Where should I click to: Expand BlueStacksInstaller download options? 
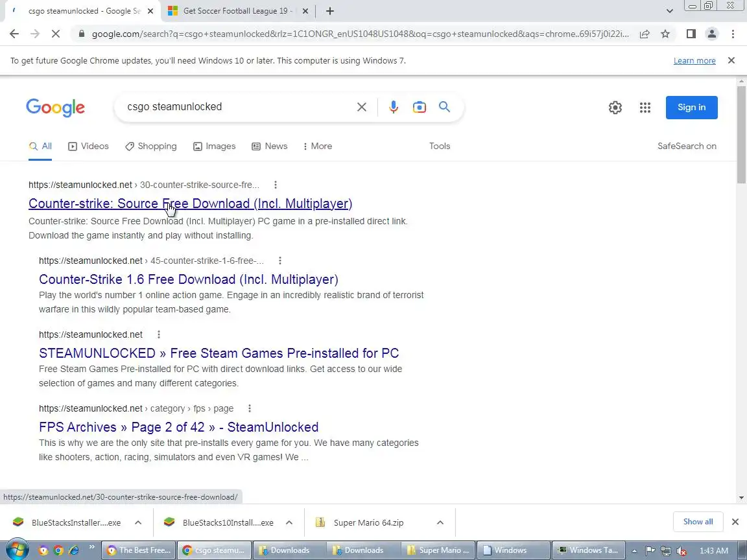[x=137, y=522]
